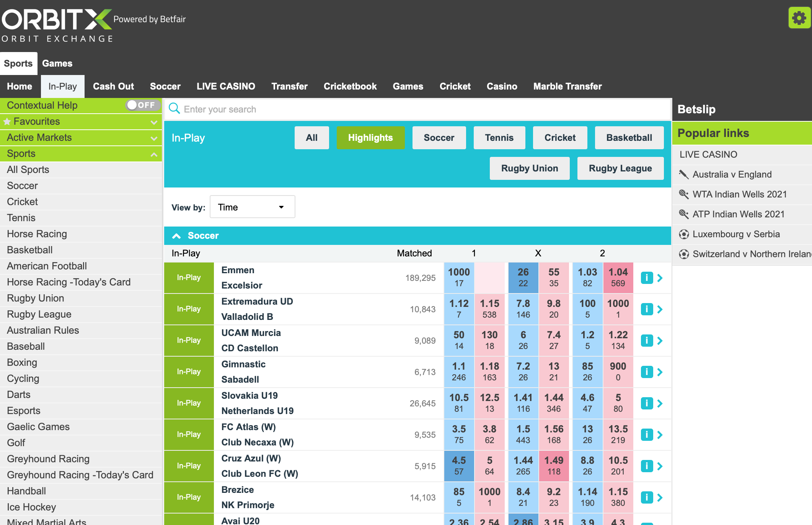Click arrow to open Extremadura UD market
This screenshot has height=525, width=812.
click(660, 309)
